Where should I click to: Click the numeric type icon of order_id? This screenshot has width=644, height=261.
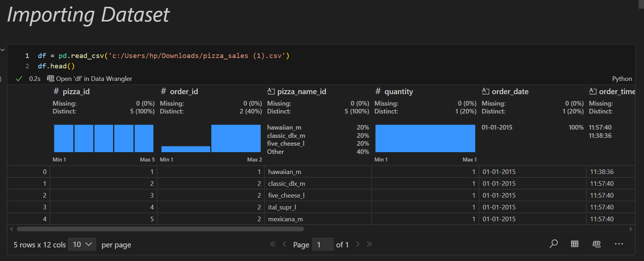163,91
